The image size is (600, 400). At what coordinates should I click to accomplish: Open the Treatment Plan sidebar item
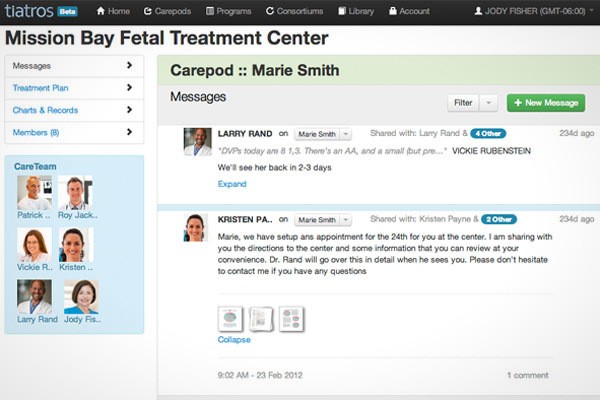72,88
